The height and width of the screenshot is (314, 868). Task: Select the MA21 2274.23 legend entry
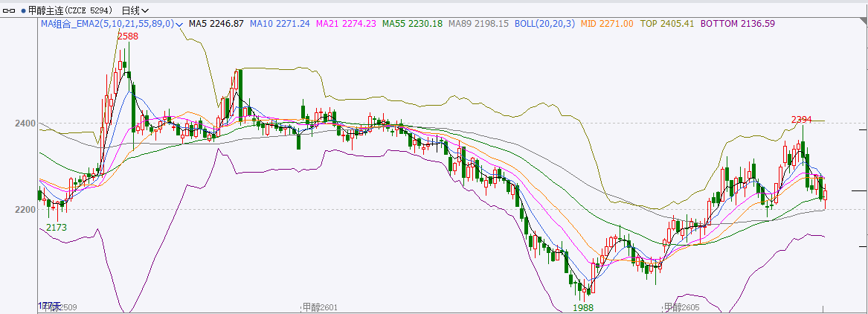click(346, 24)
